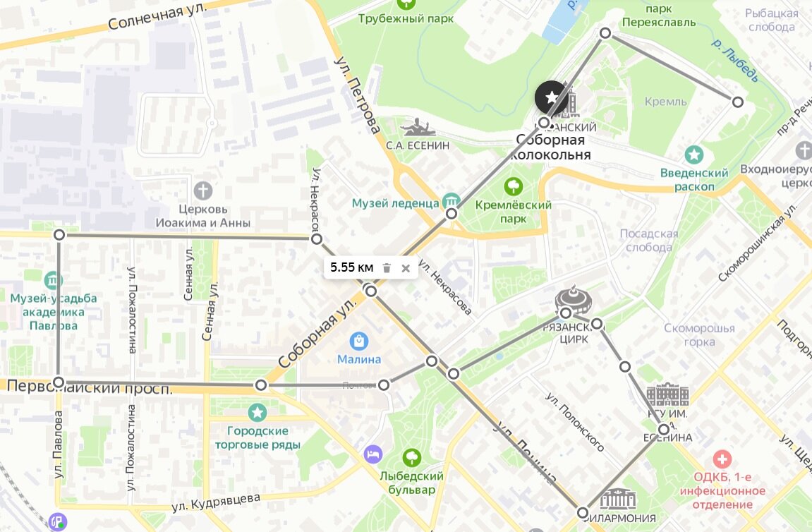The height and width of the screenshot is (532, 812).
Task: Click the Малина shopping bag icon
Action: click(x=359, y=341)
